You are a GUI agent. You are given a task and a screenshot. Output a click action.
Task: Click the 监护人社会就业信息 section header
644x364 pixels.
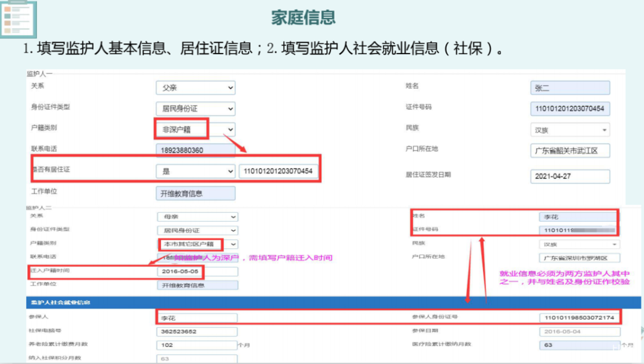(334, 302)
